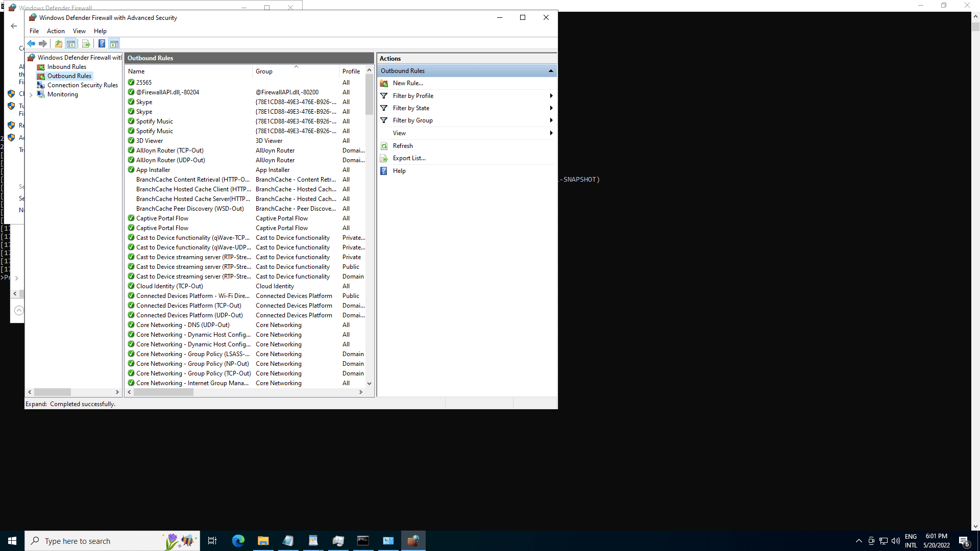The width and height of the screenshot is (980, 551).
Task: Open Connection Security Rules node
Action: pyautogui.click(x=82, y=85)
